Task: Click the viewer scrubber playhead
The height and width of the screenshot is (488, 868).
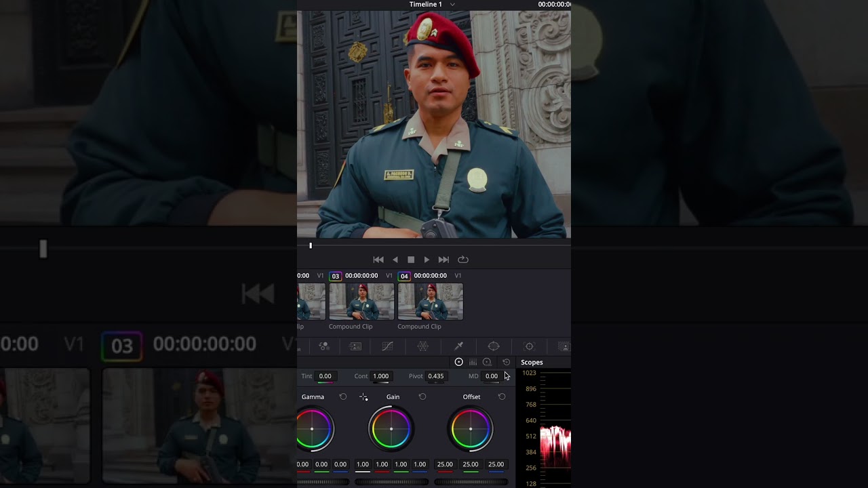Action: tap(311, 245)
